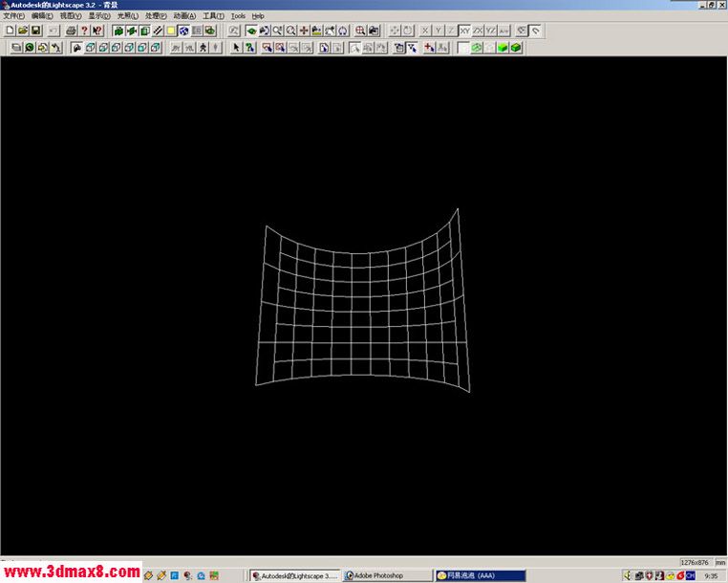
Task: Click the volume speaker icon in system tray
Action: tap(628, 575)
